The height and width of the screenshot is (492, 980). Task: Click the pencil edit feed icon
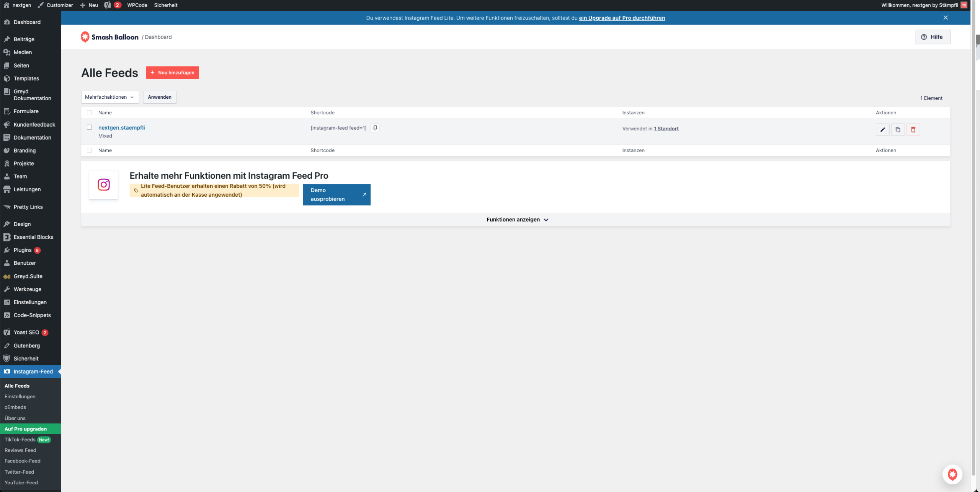882,130
